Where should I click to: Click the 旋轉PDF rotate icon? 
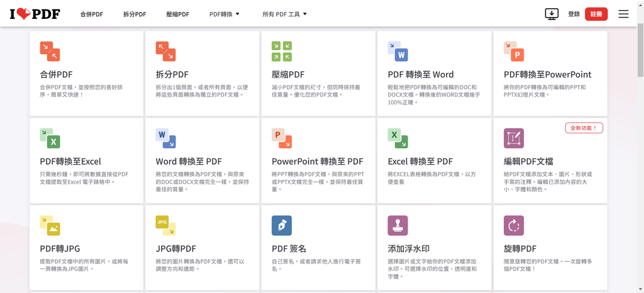[514, 226]
